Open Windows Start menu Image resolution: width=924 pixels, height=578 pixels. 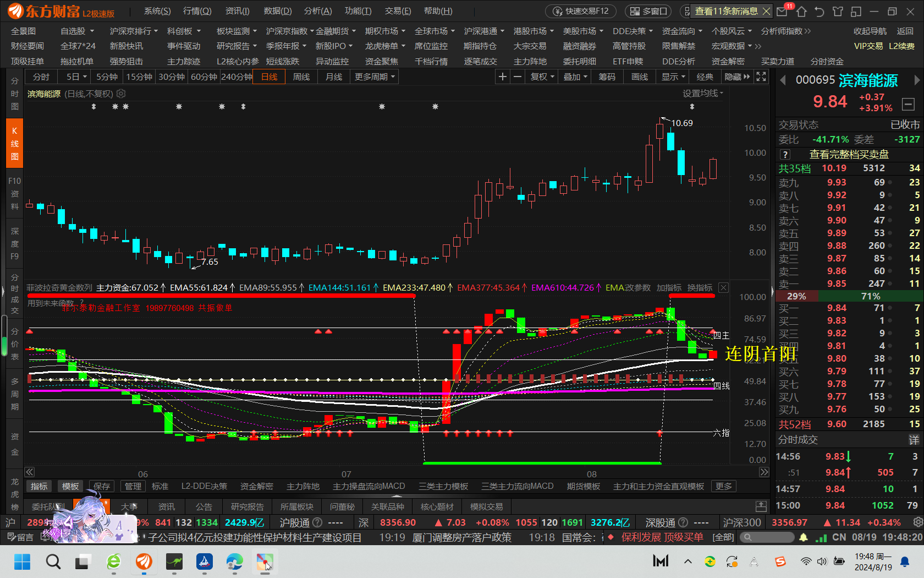pyautogui.click(x=22, y=562)
